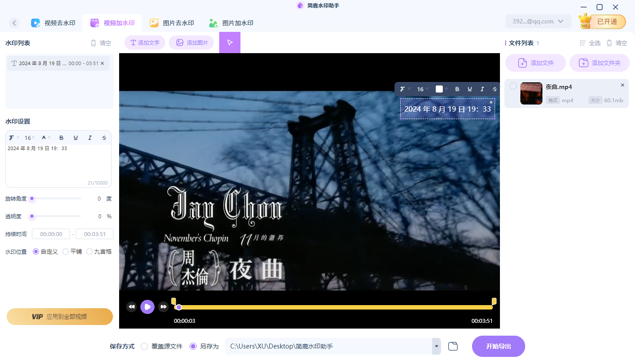635x364 pixels.
Task: Open the font size dropdown in settings
Action: 28,138
